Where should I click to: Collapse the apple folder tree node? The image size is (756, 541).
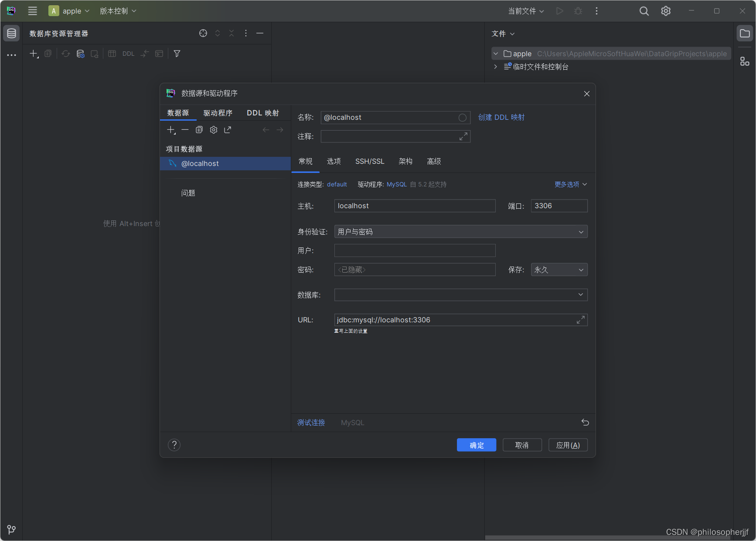pos(496,54)
